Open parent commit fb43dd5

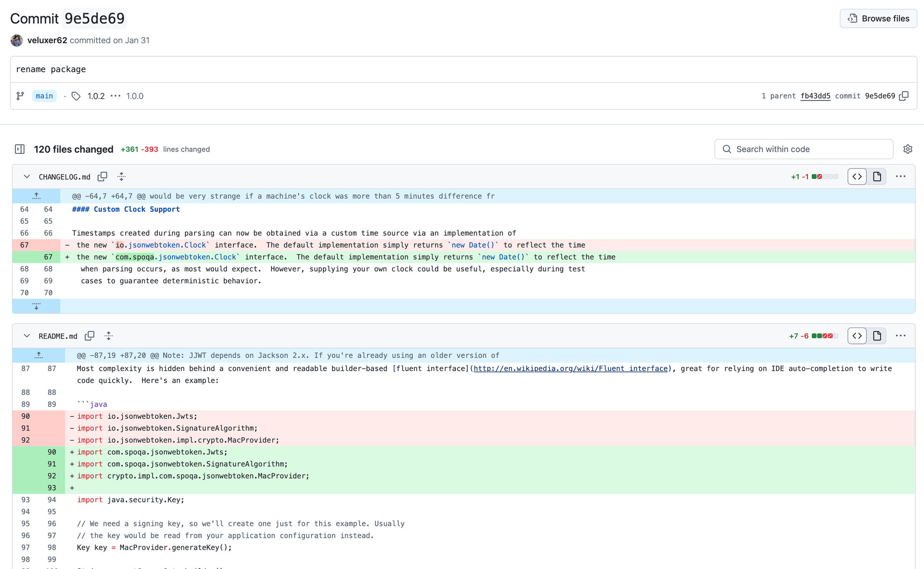(x=815, y=96)
